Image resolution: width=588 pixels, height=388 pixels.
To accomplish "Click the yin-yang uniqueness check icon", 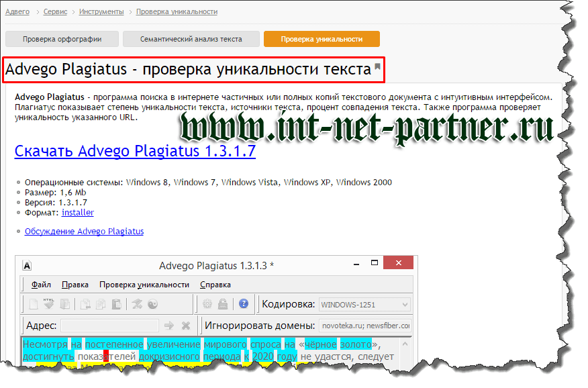I will 154,304.
